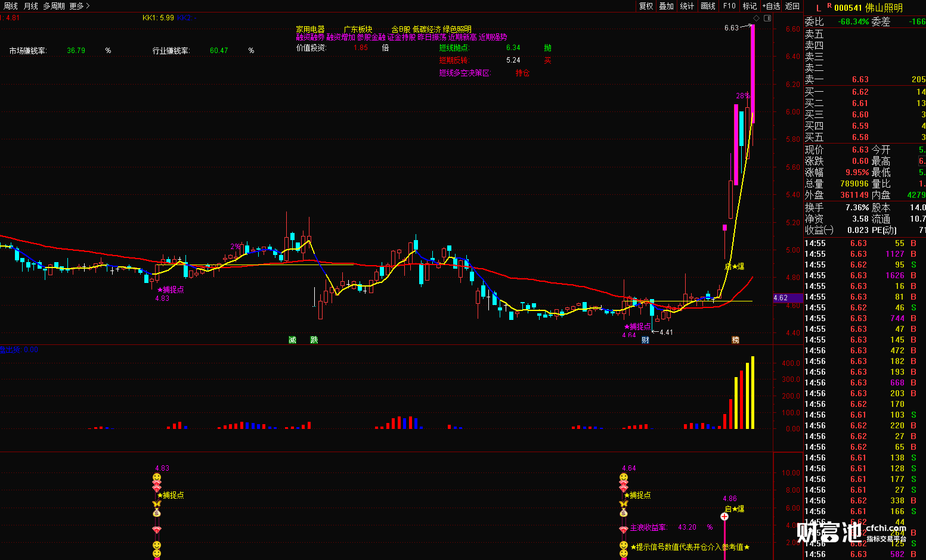Toggle the side panel icon at chart top-right
926x560 pixels.
[x=767, y=18]
